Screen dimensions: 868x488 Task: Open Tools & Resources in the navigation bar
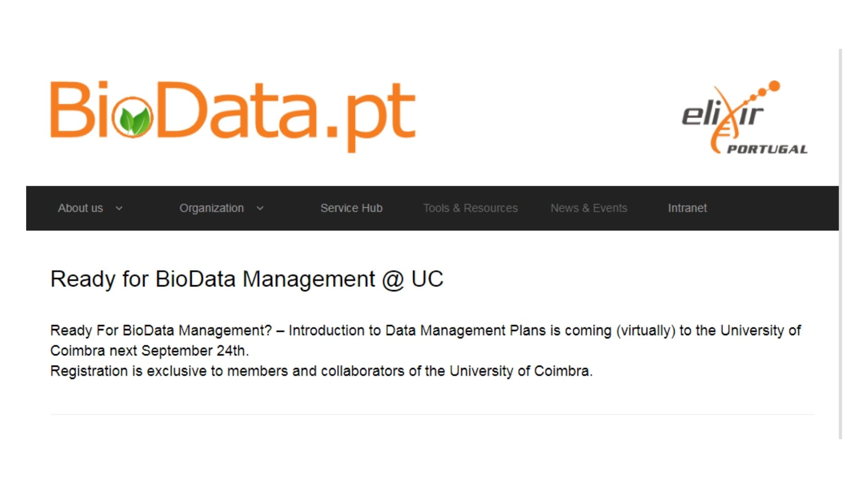pos(470,208)
